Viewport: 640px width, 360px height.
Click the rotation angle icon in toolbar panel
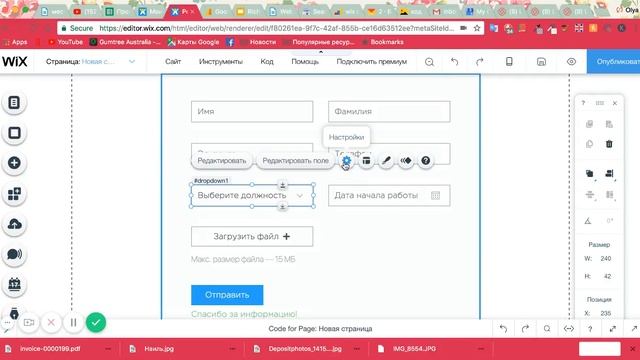pos(588,221)
